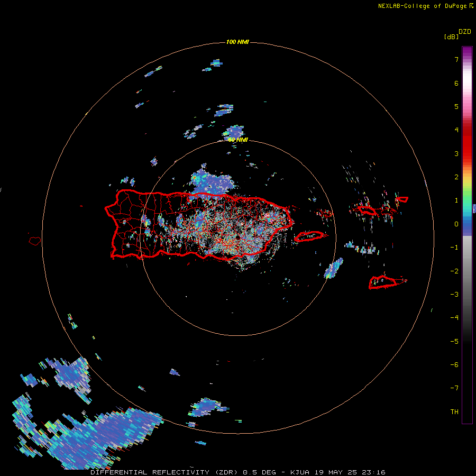This screenshot has width=476, height=476.
Task: Click DIFFERENTIAL REFLECTIVITY (ZDR) in the title
Action: [165, 472]
